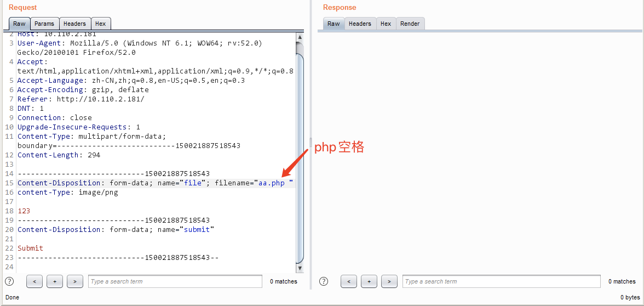This screenshot has height=306, width=644.
Task: Select the Response Raw tab
Action: click(x=334, y=24)
